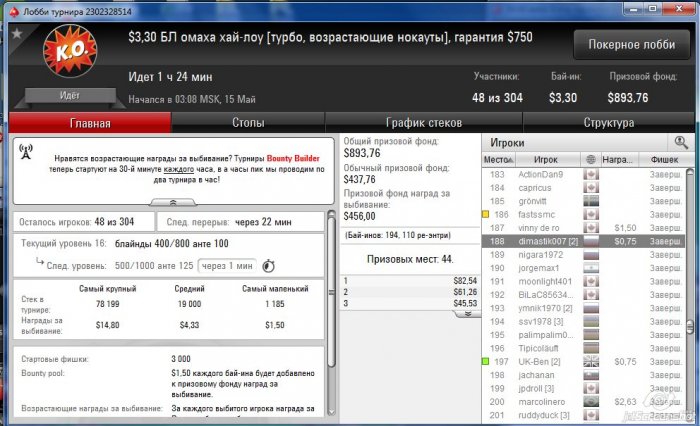The height and width of the screenshot is (426, 700).
Task: Click the main info panel scrollbar
Action: 331,292
